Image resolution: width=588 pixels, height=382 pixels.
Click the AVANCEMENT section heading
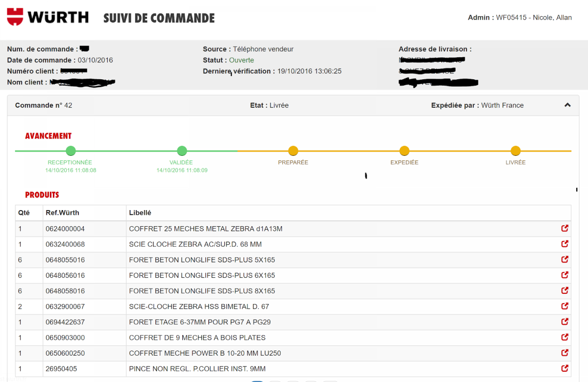(x=49, y=136)
